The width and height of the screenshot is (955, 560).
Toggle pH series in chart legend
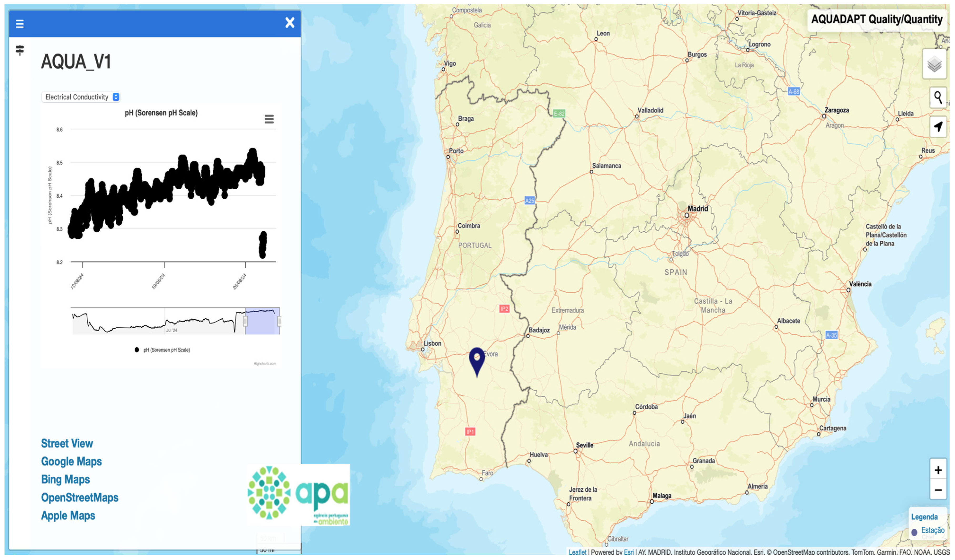coord(163,350)
